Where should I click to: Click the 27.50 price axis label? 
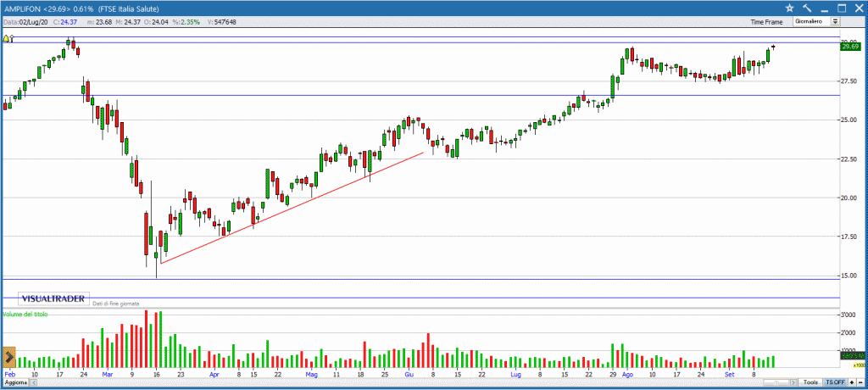point(849,81)
